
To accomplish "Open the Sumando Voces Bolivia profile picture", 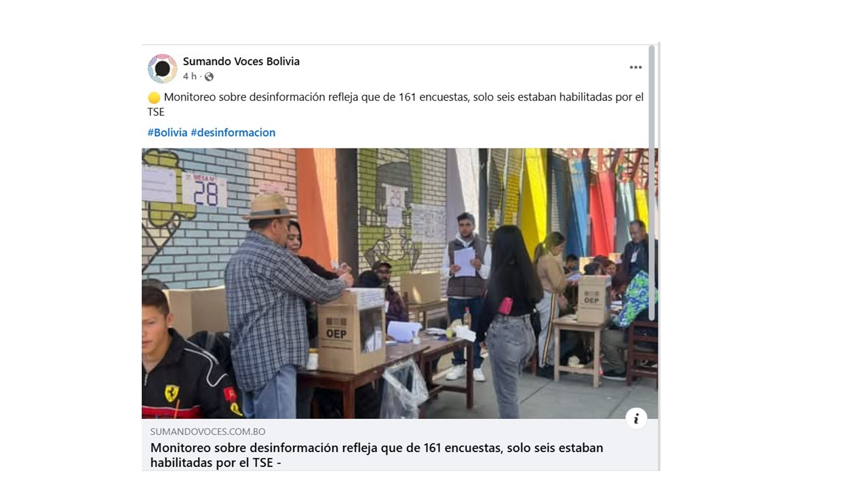I will (162, 68).
